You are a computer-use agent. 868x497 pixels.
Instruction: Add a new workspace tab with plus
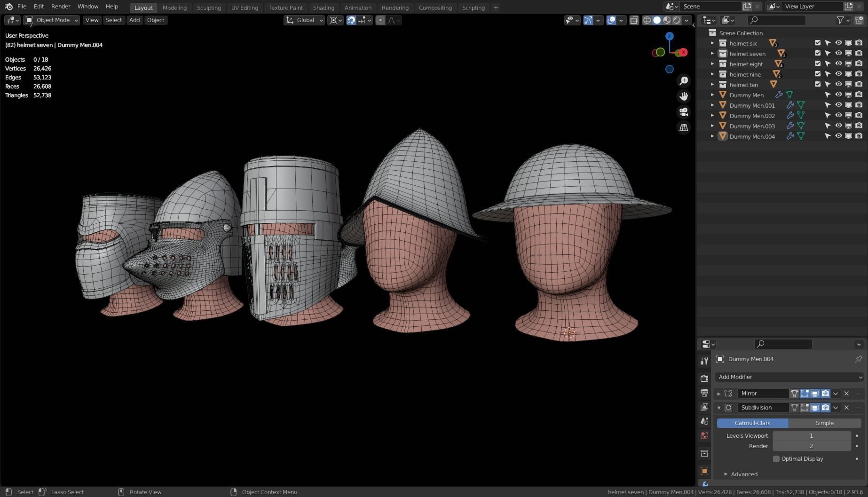[x=496, y=8]
